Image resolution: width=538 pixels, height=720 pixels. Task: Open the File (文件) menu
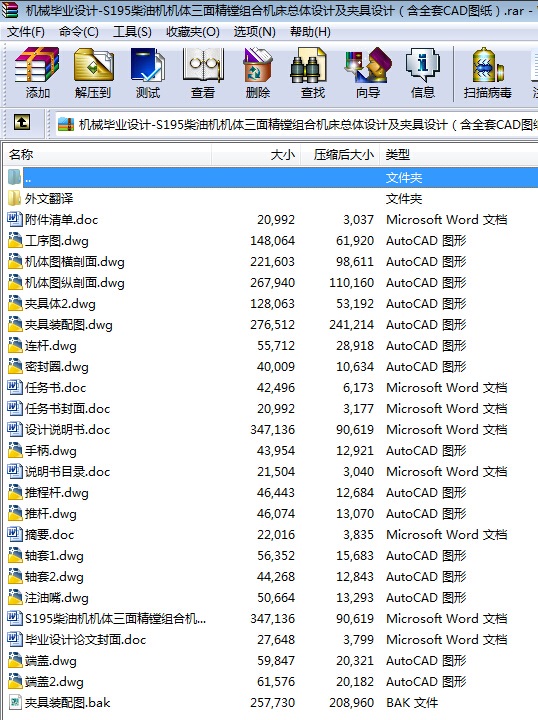point(26,32)
